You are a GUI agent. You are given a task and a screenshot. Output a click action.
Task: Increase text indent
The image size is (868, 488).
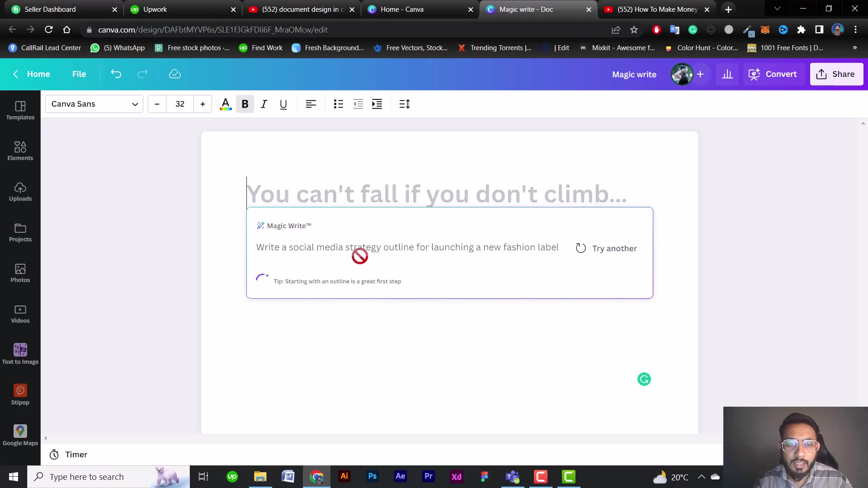tap(377, 104)
